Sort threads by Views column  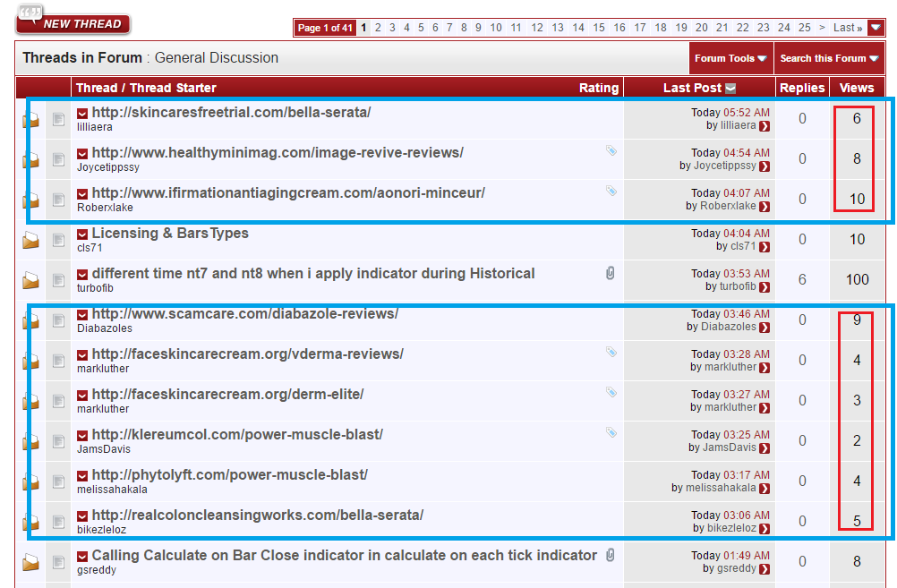tap(857, 88)
